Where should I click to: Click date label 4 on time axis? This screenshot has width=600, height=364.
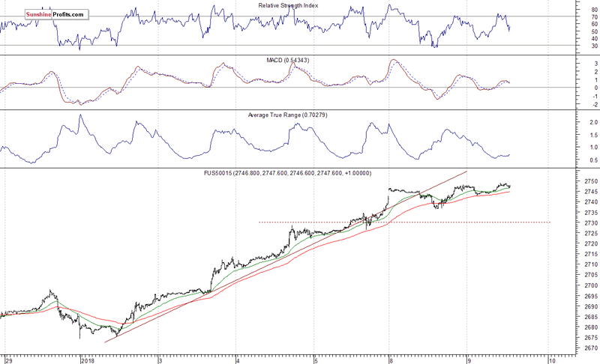(x=238, y=360)
